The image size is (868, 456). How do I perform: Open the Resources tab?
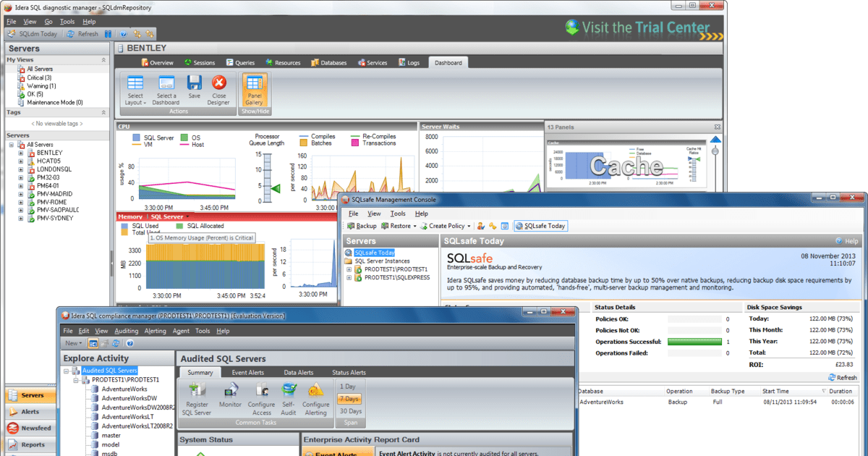tap(283, 63)
